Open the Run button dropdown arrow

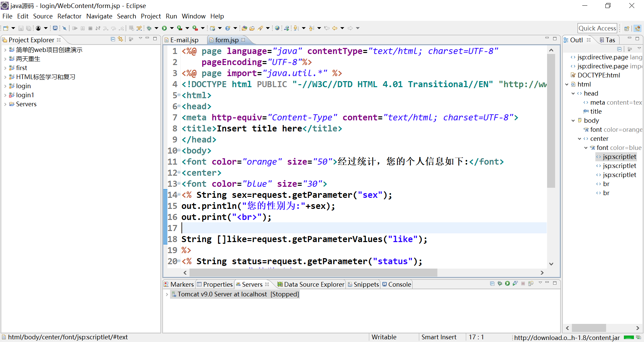pyautogui.click(x=172, y=28)
